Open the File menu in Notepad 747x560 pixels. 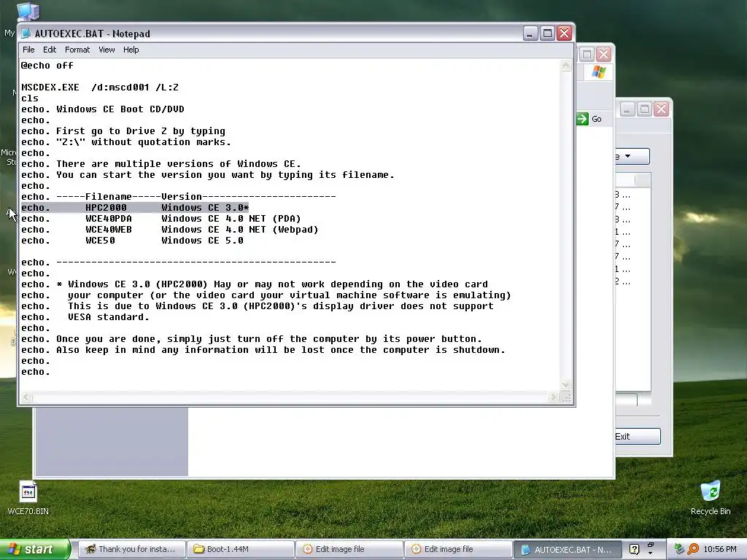coord(28,50)
